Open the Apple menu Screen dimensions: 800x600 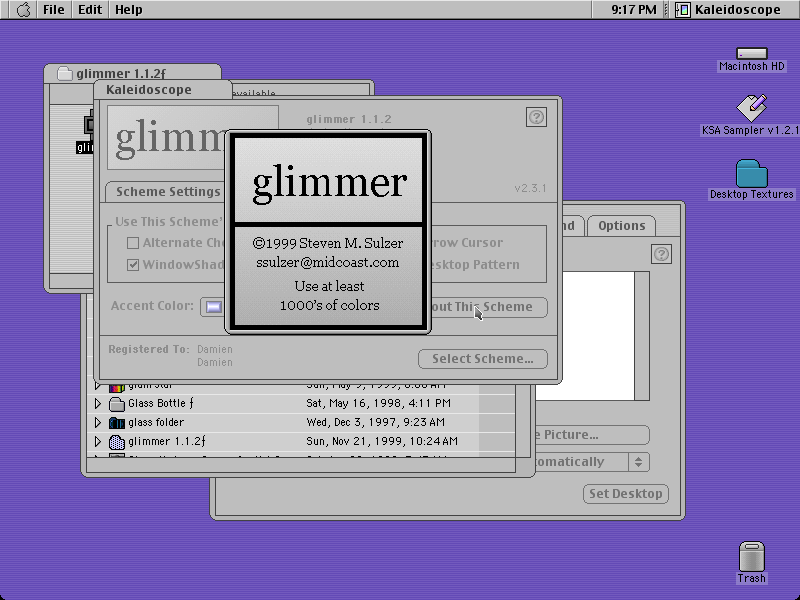pos(23,10)
